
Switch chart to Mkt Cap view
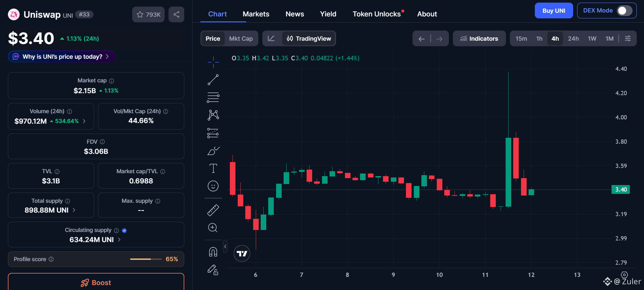pos(241,38)
